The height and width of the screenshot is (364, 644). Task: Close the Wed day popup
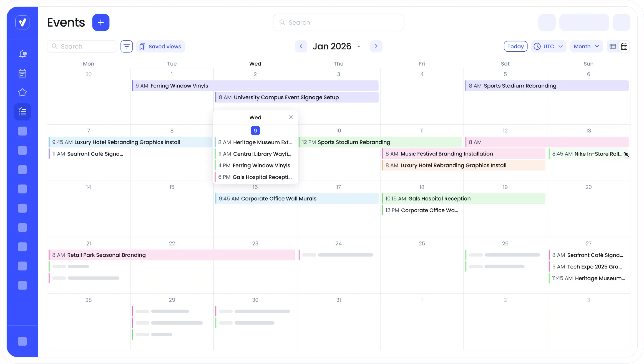291,117
